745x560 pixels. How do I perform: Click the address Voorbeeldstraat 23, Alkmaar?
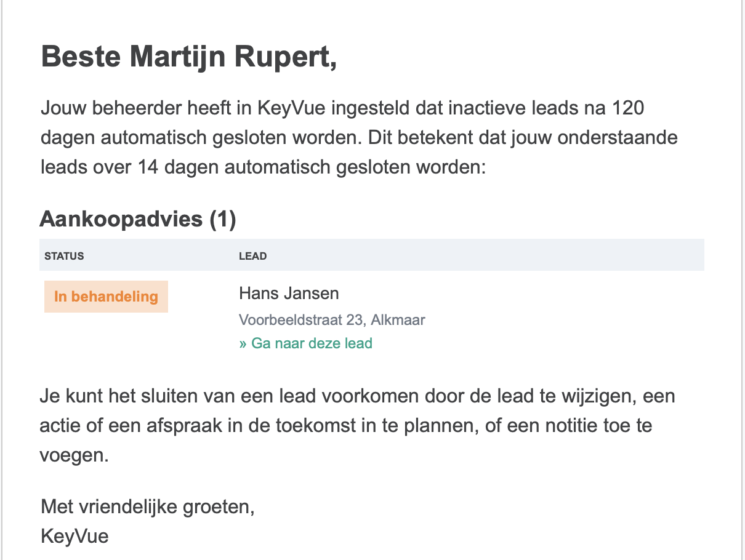pos(332,320)
